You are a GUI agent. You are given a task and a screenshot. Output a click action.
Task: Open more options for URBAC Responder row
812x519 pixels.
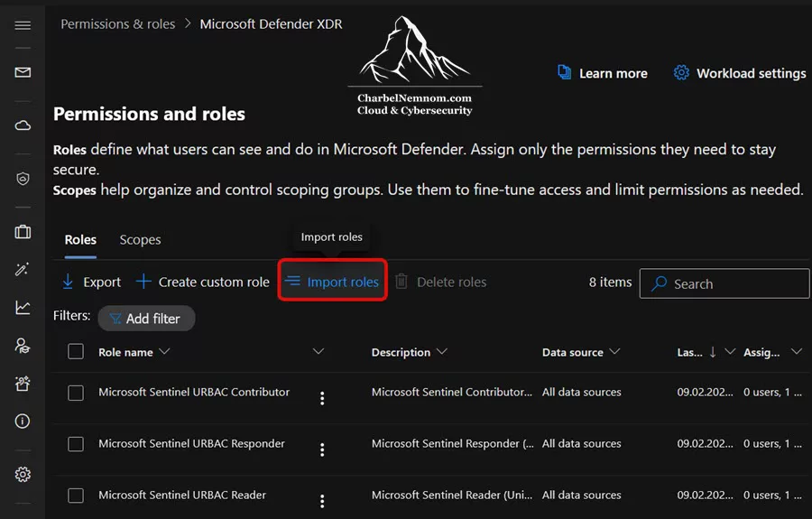click(322, 449)
